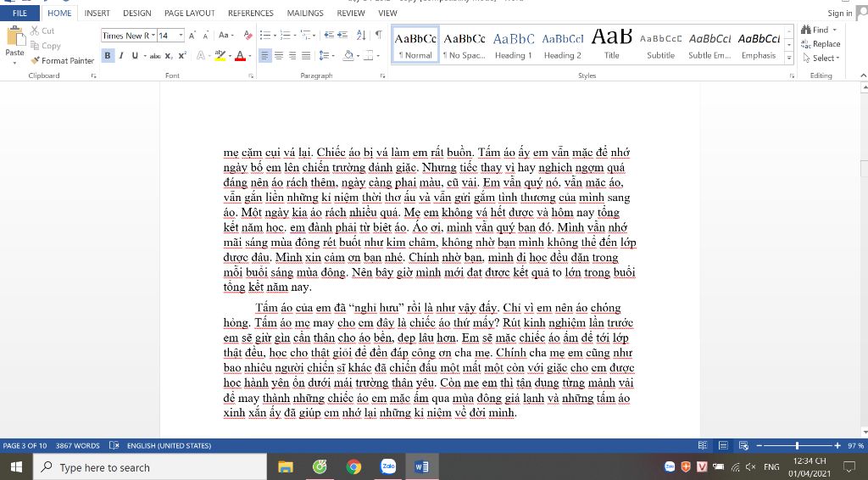Click the muted volume tray icon
This screenshot has width=868, height=480.
[751, 467]
